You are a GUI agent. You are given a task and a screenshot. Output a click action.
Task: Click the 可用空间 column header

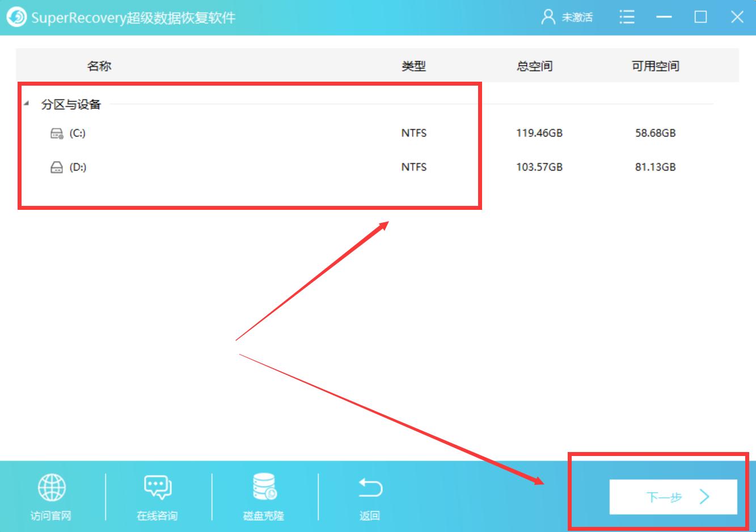coord(655,65)
